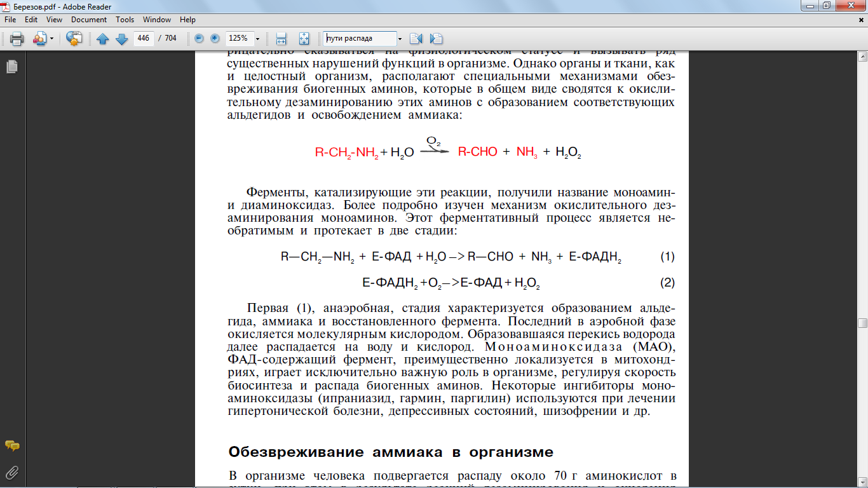The height and width of the screenshot is (488, 868).
Task: Click the Find Next icon
Action: point(436,39)
